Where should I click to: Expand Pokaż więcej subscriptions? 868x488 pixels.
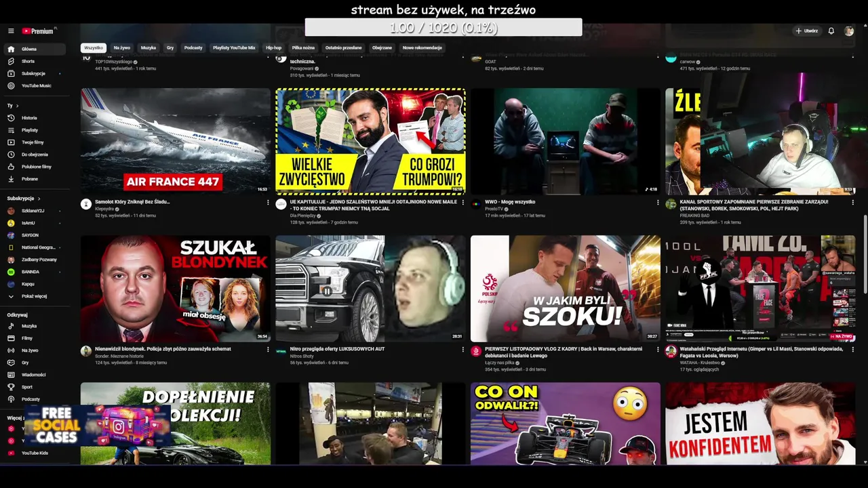pyautogui.click(x=34, y=296)
